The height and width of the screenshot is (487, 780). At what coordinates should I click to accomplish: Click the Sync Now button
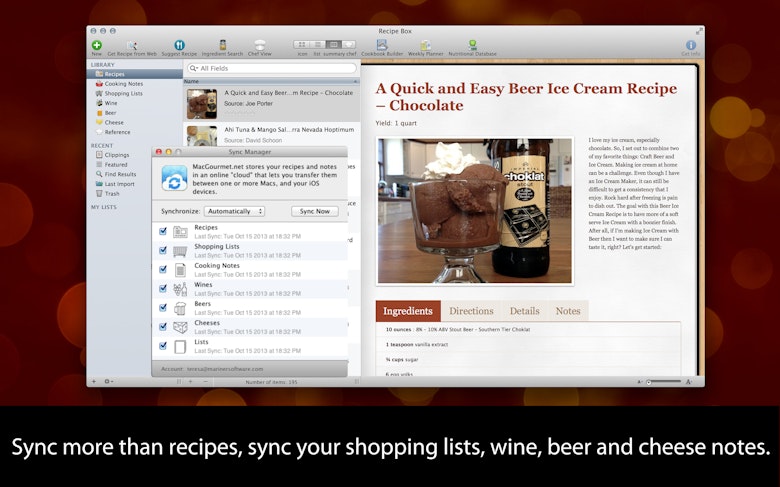314,211
